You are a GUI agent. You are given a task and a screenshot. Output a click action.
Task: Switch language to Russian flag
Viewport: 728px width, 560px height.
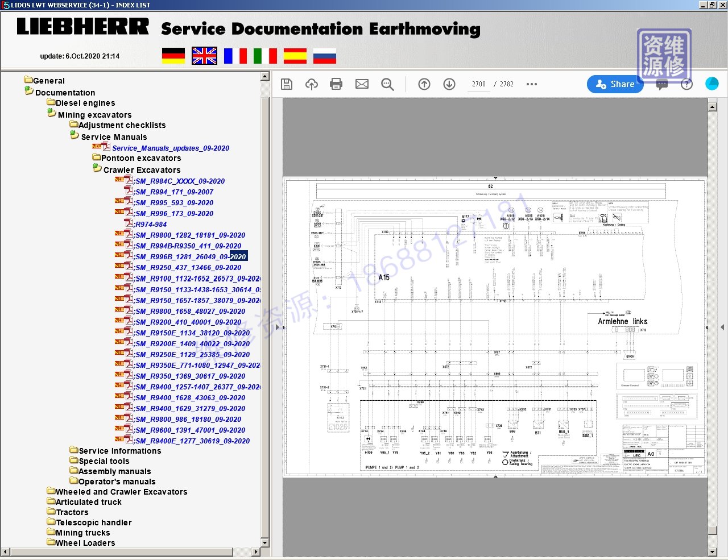(x=325, y=56)
